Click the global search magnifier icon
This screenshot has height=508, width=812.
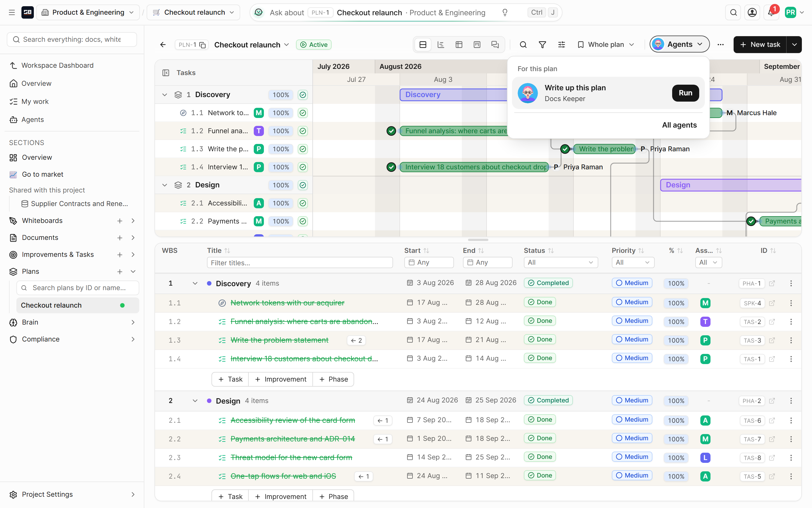[x=734, y=12]
